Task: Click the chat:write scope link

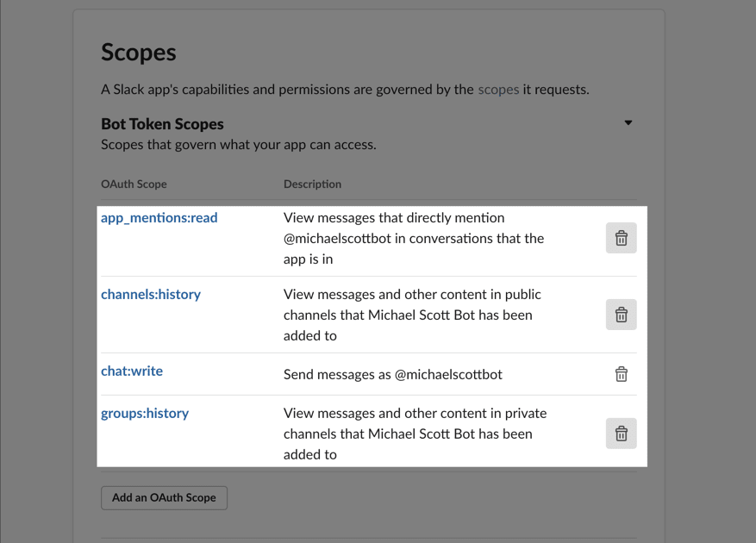Action: (132, 371)
